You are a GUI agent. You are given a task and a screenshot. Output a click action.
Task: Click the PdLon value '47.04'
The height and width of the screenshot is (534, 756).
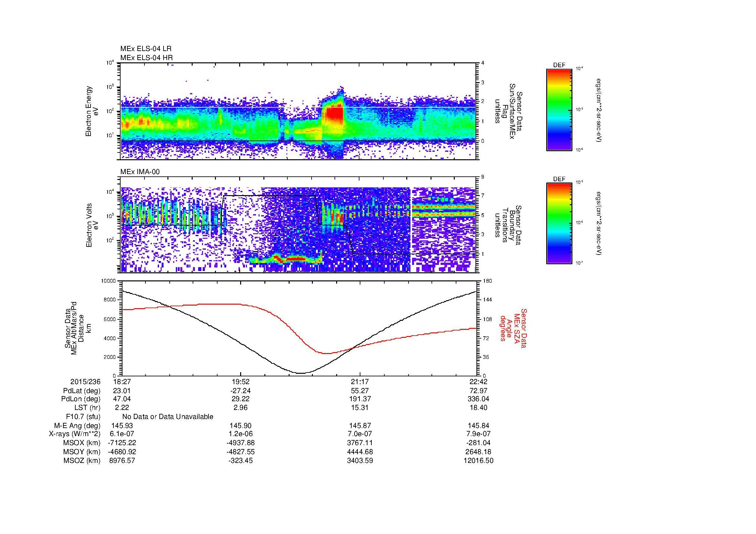click(x=122, y=399)
